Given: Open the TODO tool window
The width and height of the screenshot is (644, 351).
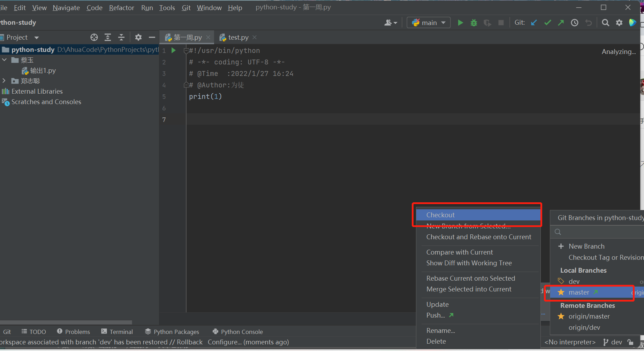Looking at the screenshot, I should click(x=33, y=331).
